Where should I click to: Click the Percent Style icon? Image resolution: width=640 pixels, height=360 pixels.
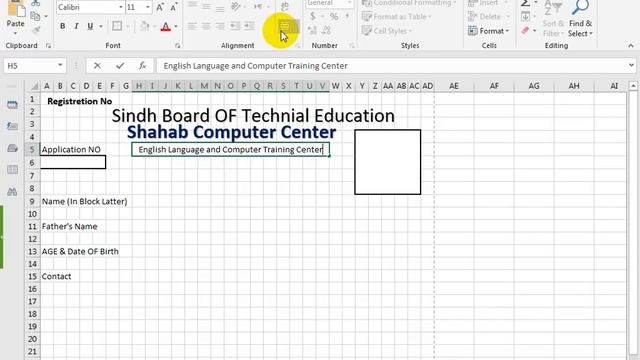coord(334,16)
